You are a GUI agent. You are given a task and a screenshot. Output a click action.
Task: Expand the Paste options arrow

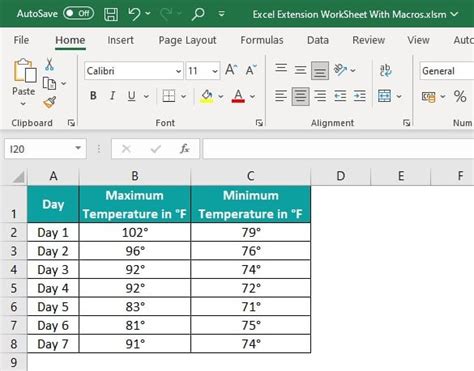tap(23, 104)
